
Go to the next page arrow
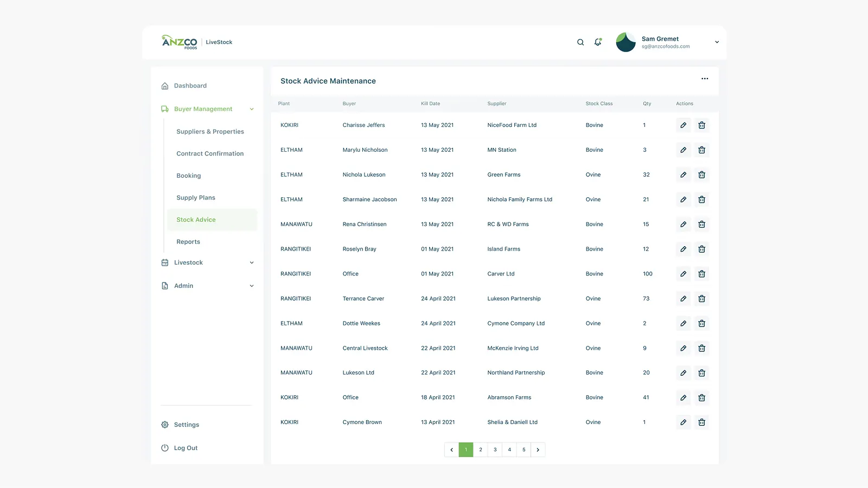pos(538,450)
